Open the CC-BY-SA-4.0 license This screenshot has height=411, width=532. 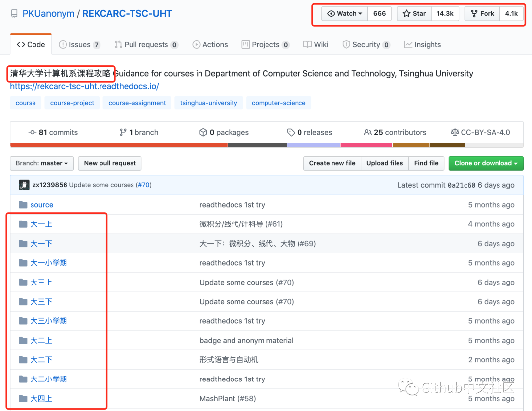(x=480, y=132)
